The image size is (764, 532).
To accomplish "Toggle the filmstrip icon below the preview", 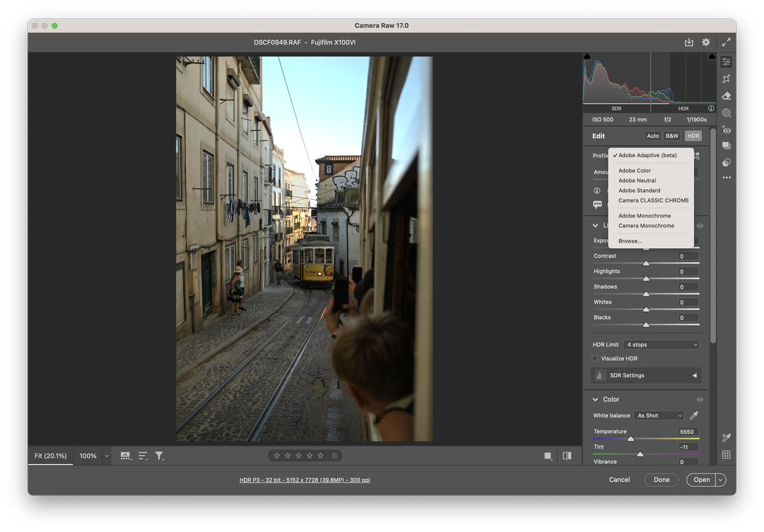I will (x=125, y=456).
